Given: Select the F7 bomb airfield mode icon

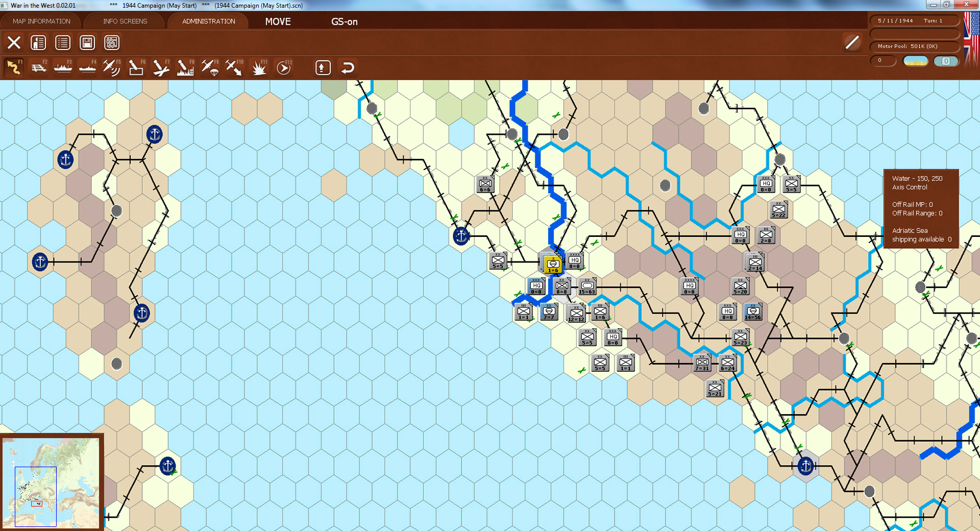Looking at the screenshot, I should (161, 67).
